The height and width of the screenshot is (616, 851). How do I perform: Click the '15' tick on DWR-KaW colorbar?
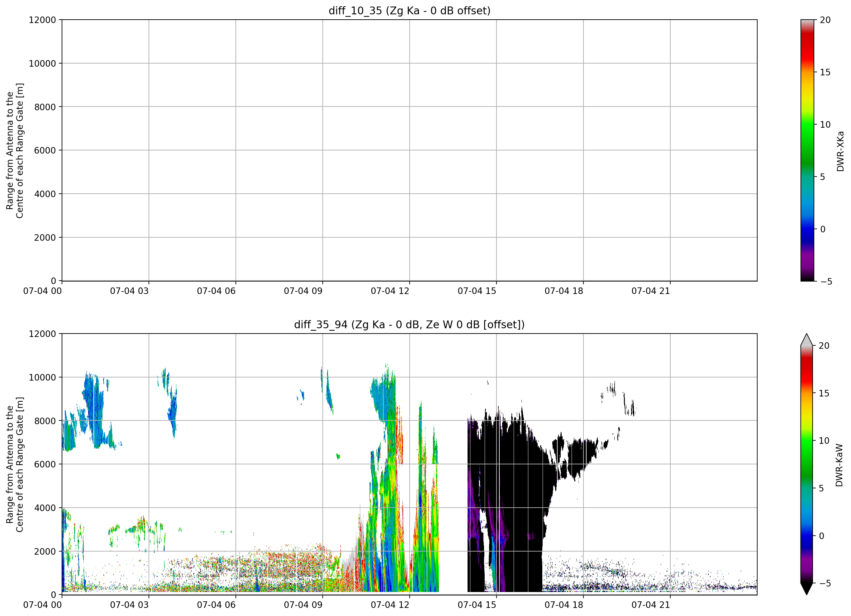pyautogui.click(x=824, y=393)
